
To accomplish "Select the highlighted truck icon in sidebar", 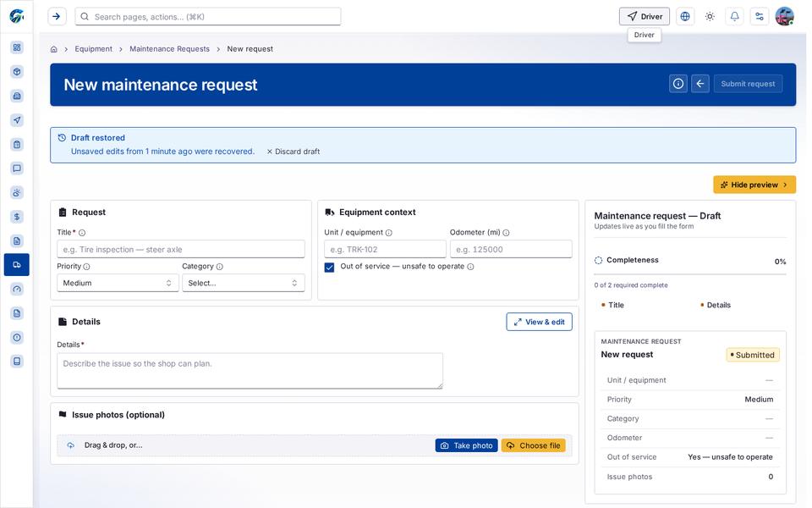I will pos(17,265).
